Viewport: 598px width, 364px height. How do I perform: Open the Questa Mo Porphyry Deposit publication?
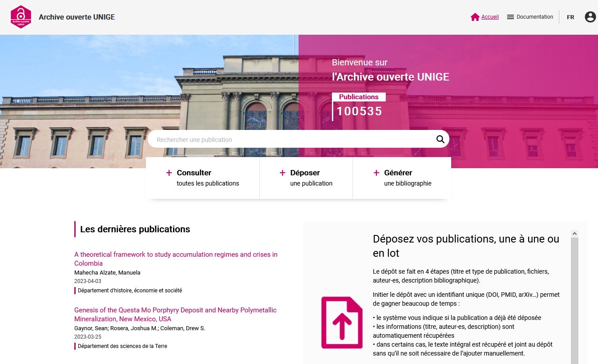coord(175,315)
